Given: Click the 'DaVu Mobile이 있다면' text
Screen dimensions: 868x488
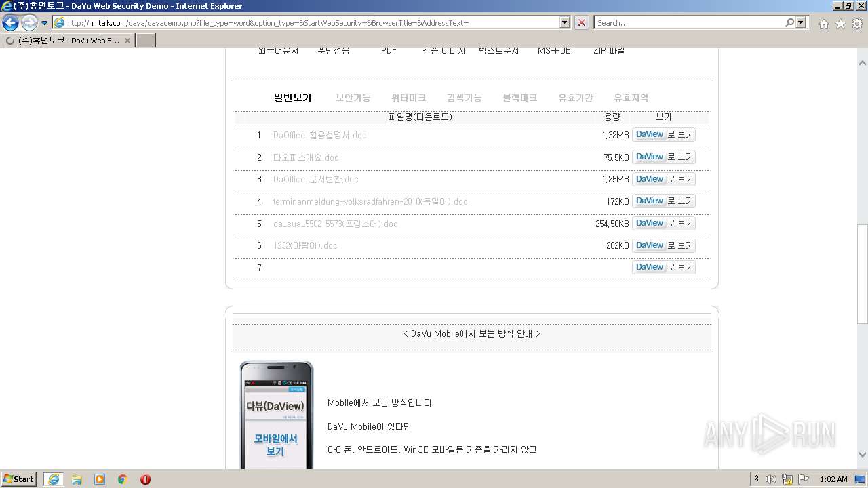Looking at the screenshot, I should (x=370, y=426).
